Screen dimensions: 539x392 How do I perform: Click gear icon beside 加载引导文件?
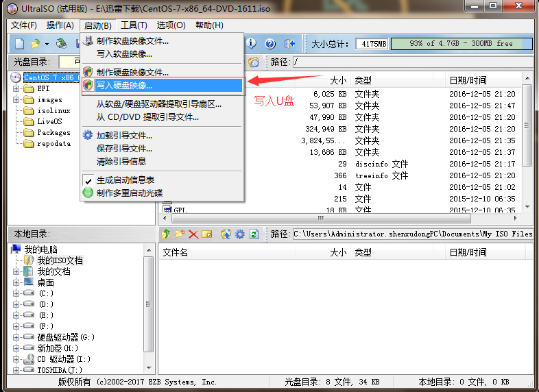pos(88,135)
